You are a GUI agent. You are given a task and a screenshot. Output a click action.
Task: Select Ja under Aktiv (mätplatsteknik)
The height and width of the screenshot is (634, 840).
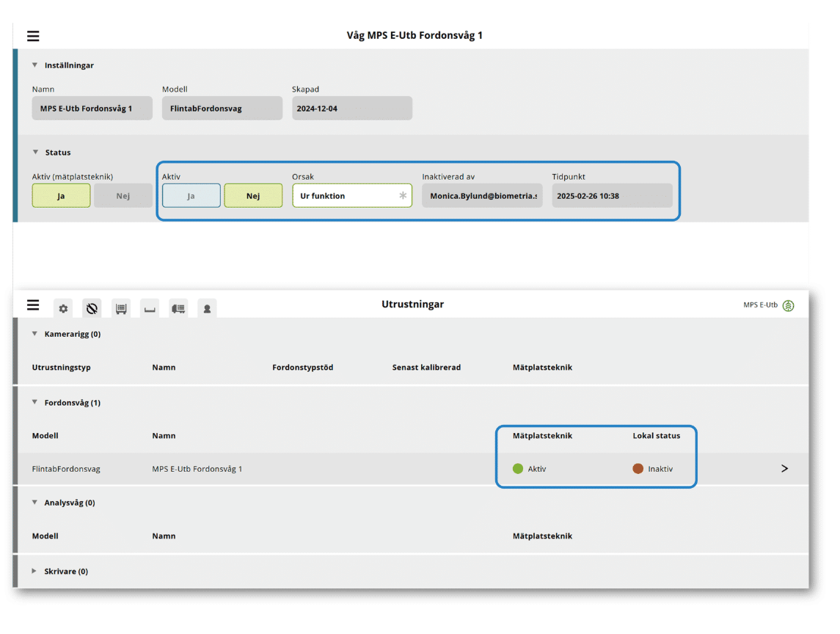(61, 196)
